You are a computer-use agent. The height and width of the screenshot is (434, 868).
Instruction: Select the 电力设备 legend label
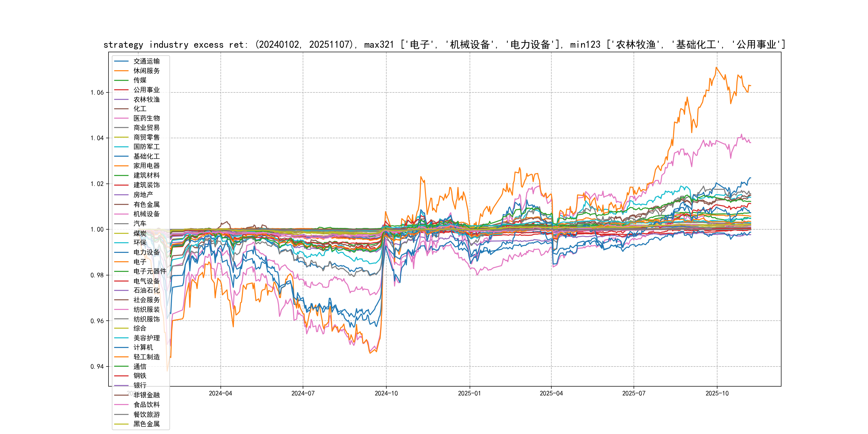(x=146, y=252)
